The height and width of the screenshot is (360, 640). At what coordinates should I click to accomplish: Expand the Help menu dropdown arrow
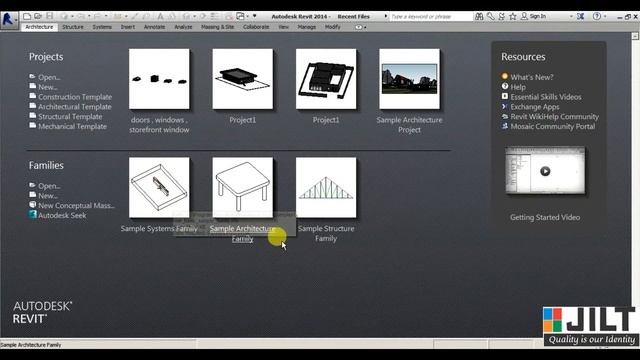[605, 16]
